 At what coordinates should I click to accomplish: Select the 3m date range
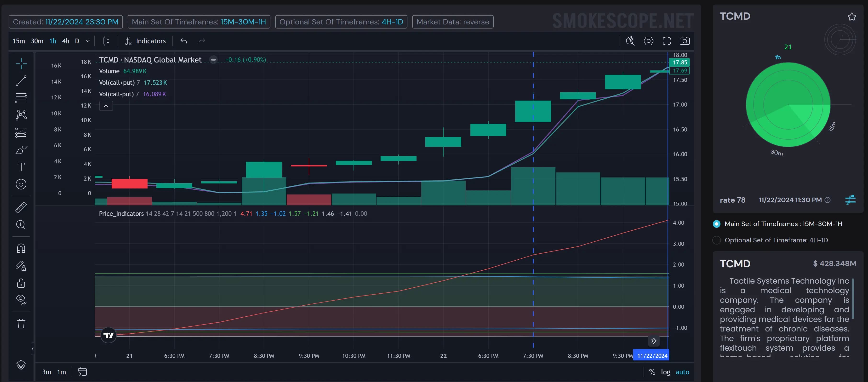[x=46, y=372]
